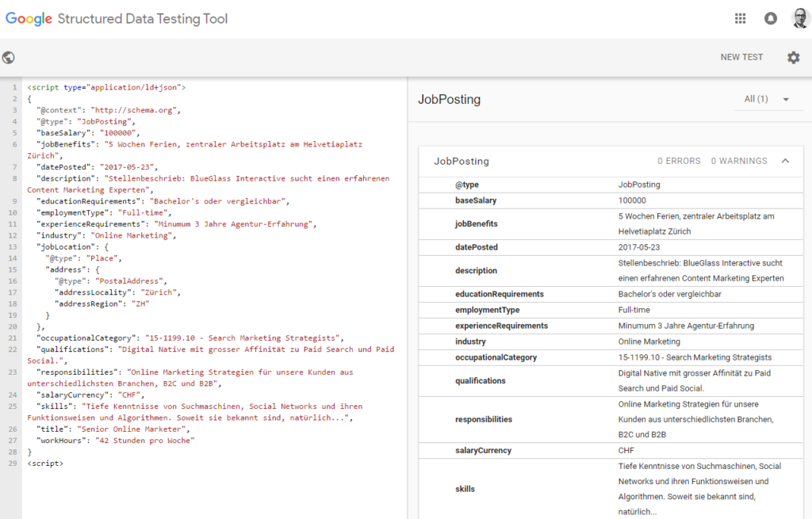The image size is (812, 519).
Task: Click the Google logo
Action: tap(29, 18)
